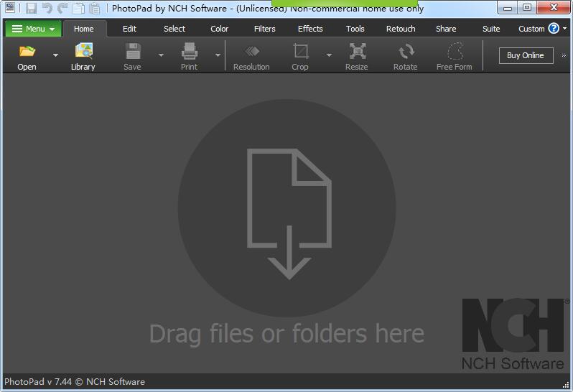Expand the Save options dropdown arrow

point(161,55)
